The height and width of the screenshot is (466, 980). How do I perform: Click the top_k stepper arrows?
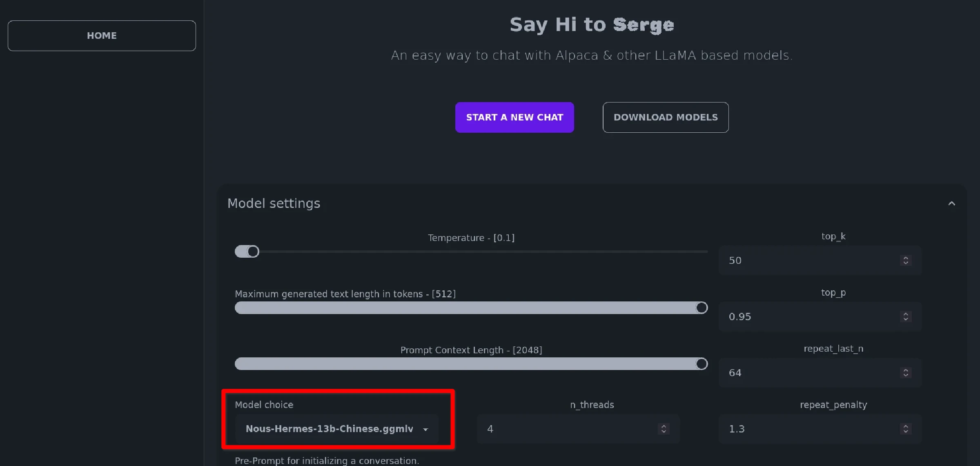point(906,261)
